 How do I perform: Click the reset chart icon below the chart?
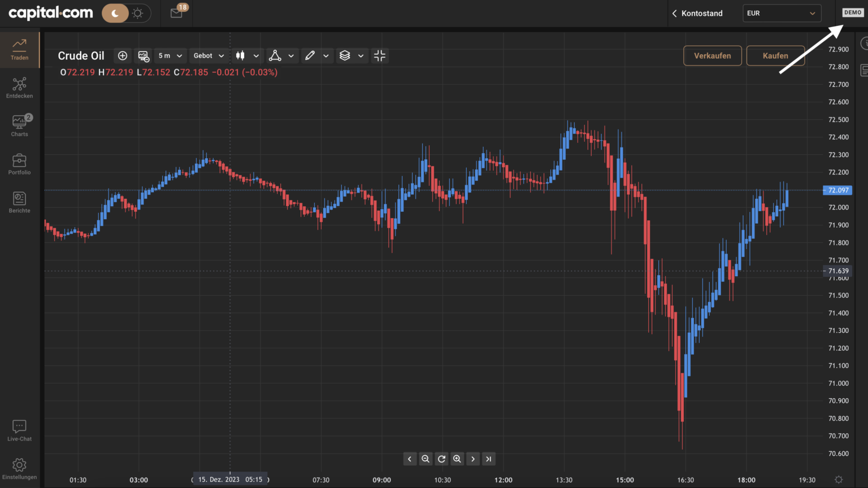pyautogui.click(x=441, y=459)
